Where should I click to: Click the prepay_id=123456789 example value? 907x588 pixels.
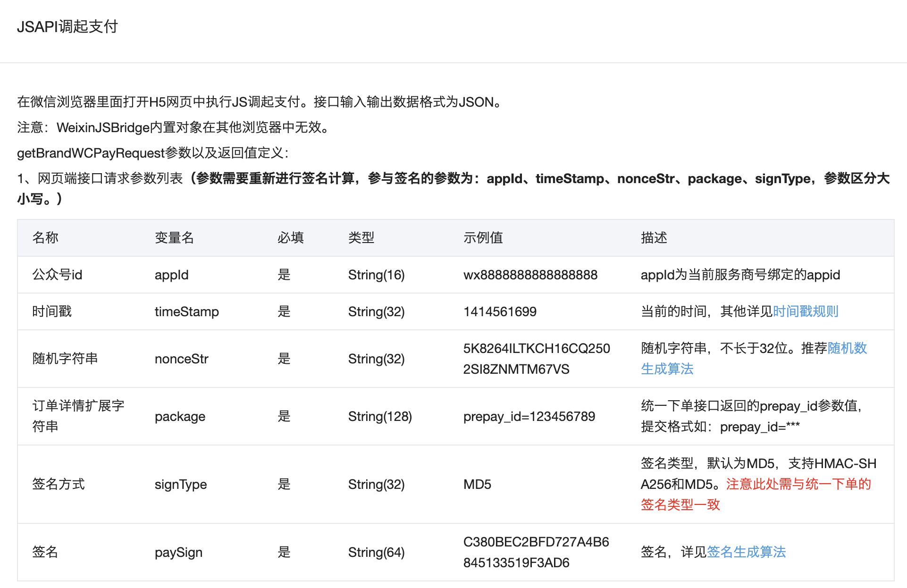point(529,416)
